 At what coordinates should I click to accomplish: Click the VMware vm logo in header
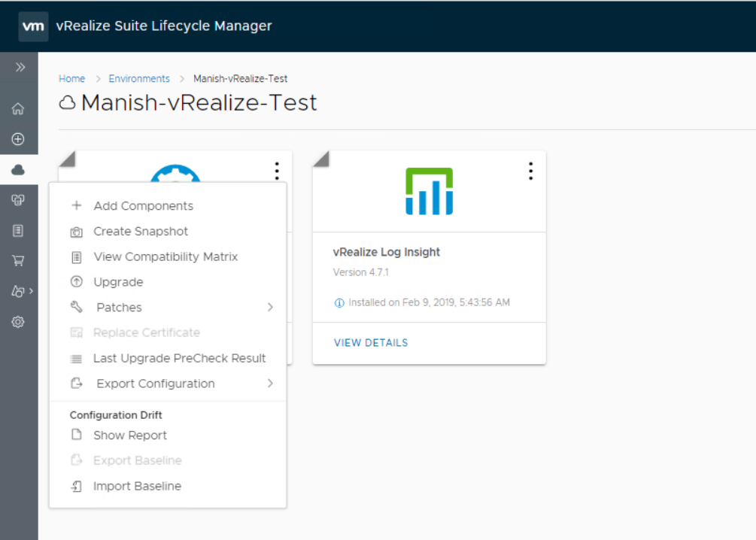point(33,26)
